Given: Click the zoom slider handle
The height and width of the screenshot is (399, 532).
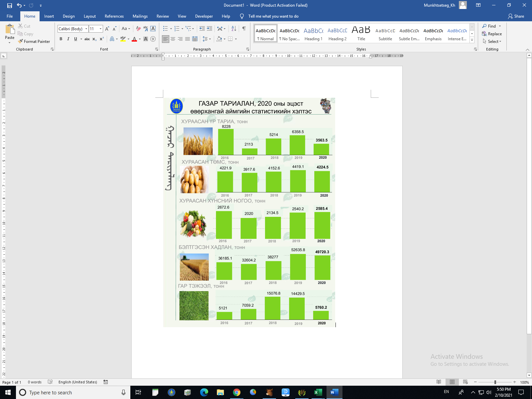Looking at the screenshot, I should click(x=495, y=382).
